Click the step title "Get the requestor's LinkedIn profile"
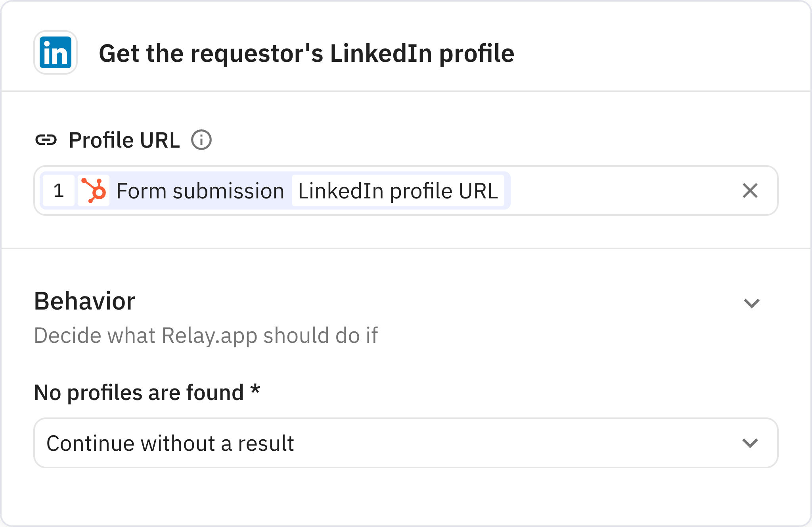 [x=306, y=54]
